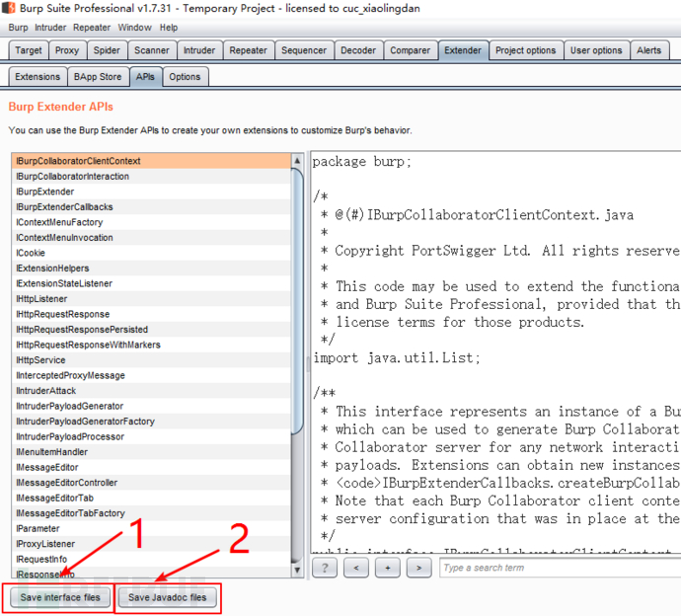Image resolution: width=681 pixels, height=616 pixels.
Task: Select IHttpRequestResponsePersisted in the list
Action: click(151, 330)
